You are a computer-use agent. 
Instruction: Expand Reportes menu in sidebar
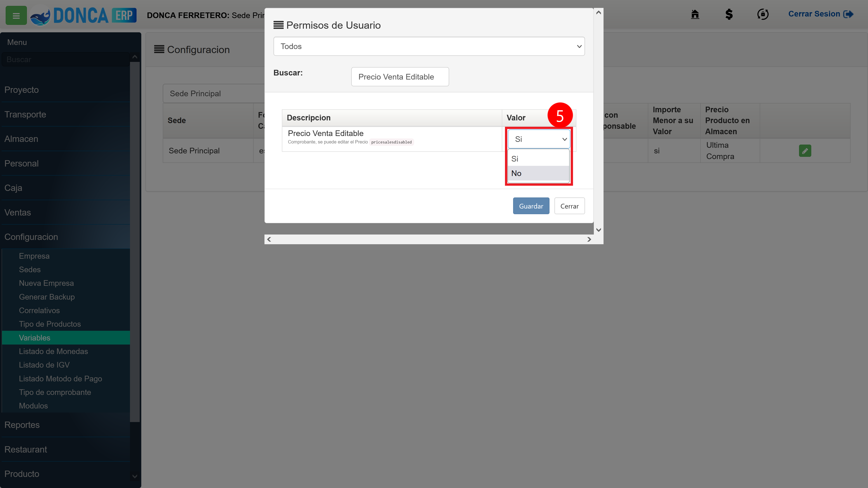pyautogui.click(x=66, y=425)
